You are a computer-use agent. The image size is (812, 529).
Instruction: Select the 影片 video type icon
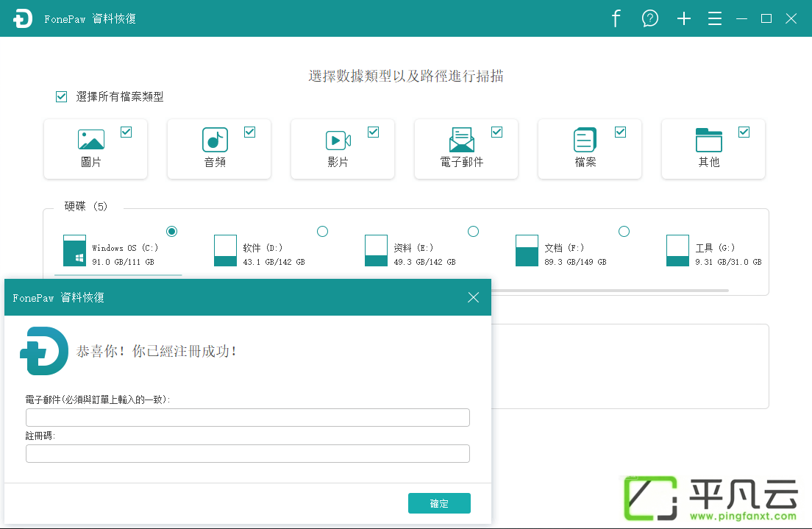coord(338,140)
